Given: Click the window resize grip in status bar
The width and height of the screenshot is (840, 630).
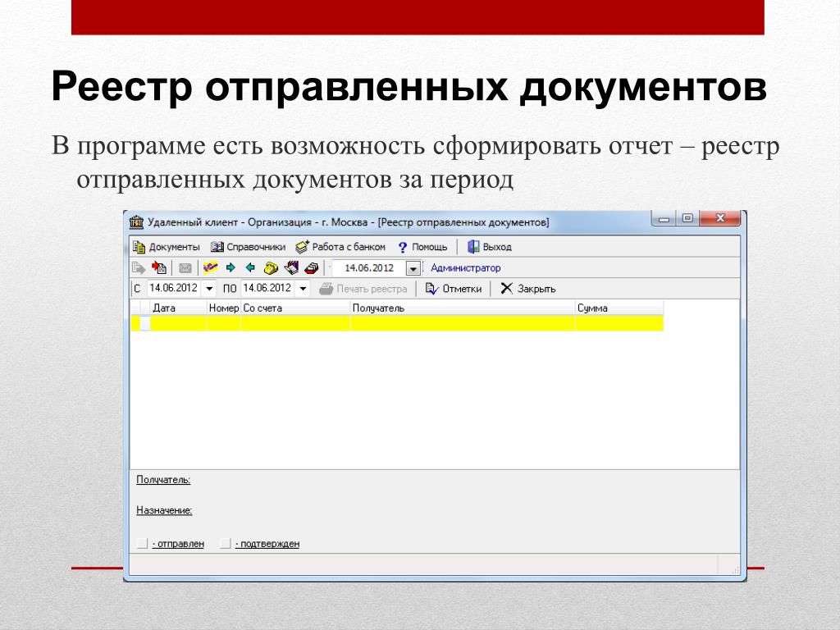Looking at the screenshot, I should (735, 570).
